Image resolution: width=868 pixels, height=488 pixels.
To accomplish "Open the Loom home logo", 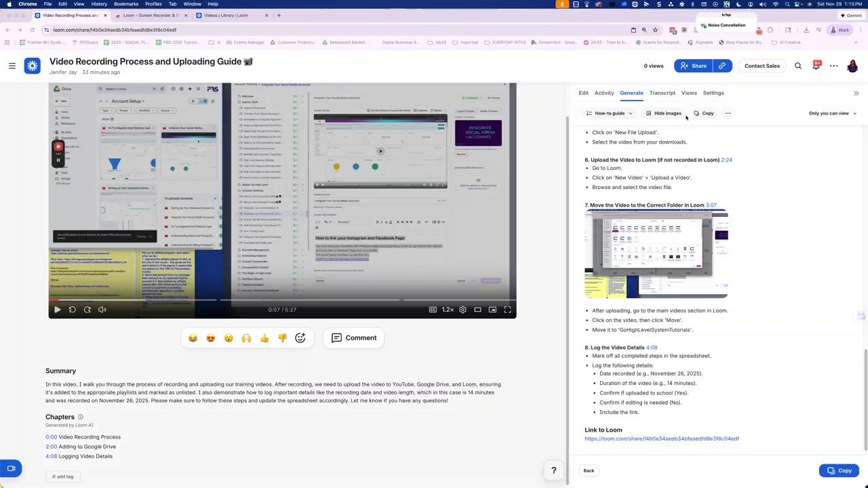I will (x=32, y=66).
